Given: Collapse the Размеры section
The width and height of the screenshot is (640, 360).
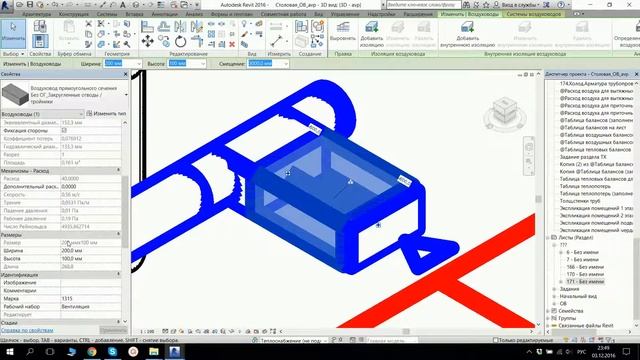Looking at the screenshot, I should (118, 234).
